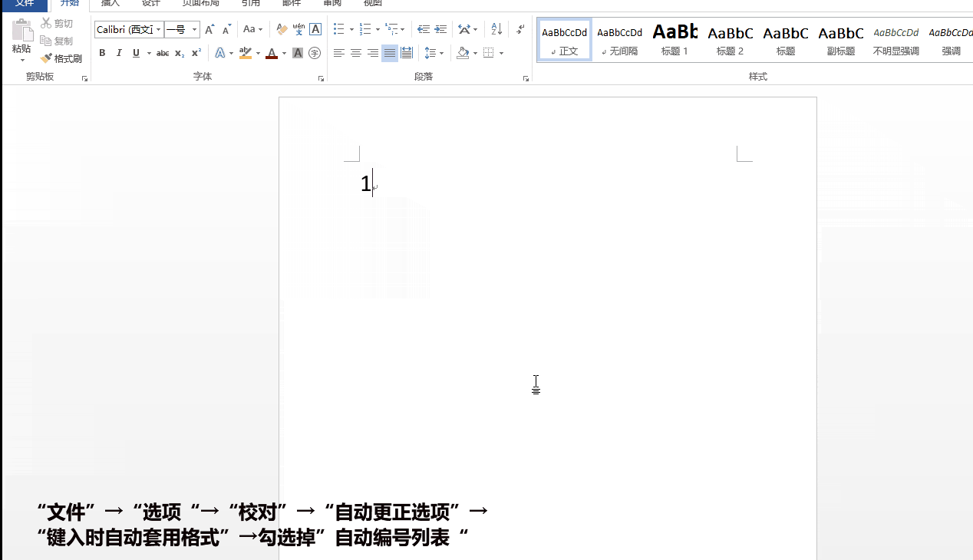Decrease font size with the shrink font icon
The height and width of the screenshot is (560, 973).
(226, 30)
